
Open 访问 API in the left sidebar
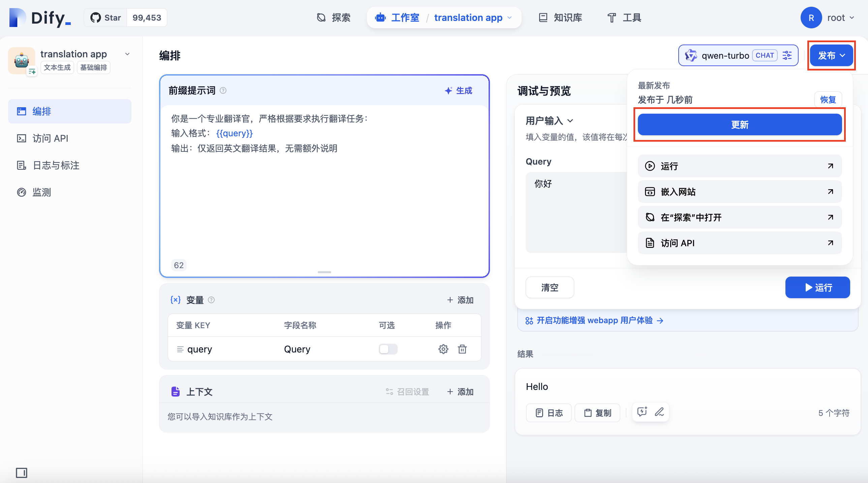pos(50,138)
